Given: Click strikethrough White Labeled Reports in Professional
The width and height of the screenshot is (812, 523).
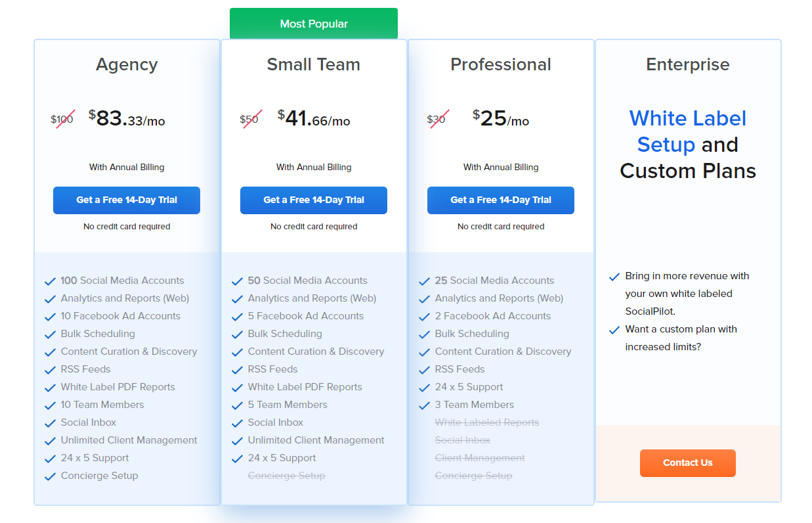Looking at the screenshot, I should pos(487,422).
